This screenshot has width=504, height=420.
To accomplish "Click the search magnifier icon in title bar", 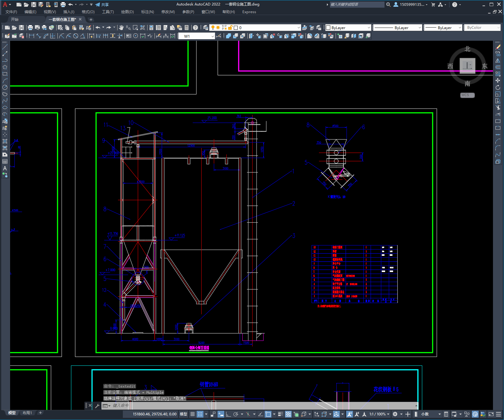I will click(x=388, y=5).
